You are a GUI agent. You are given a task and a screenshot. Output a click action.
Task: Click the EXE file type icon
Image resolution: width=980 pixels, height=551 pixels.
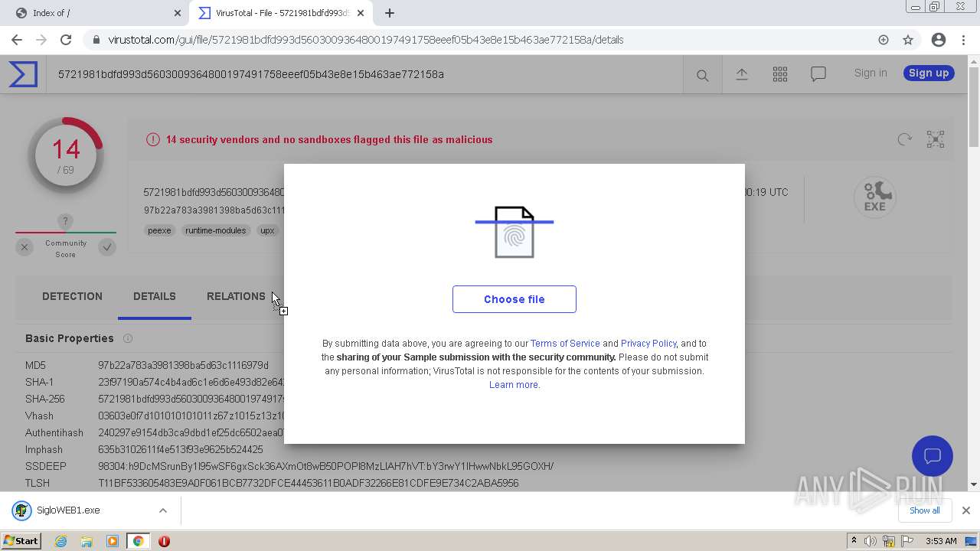pyautogui.click(x=875, y=197)
